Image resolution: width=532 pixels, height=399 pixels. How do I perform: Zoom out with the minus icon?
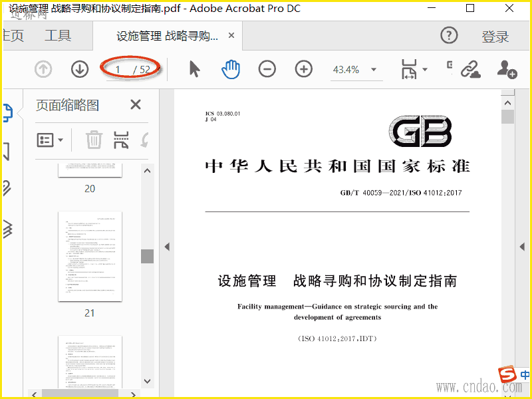(267, 69)
